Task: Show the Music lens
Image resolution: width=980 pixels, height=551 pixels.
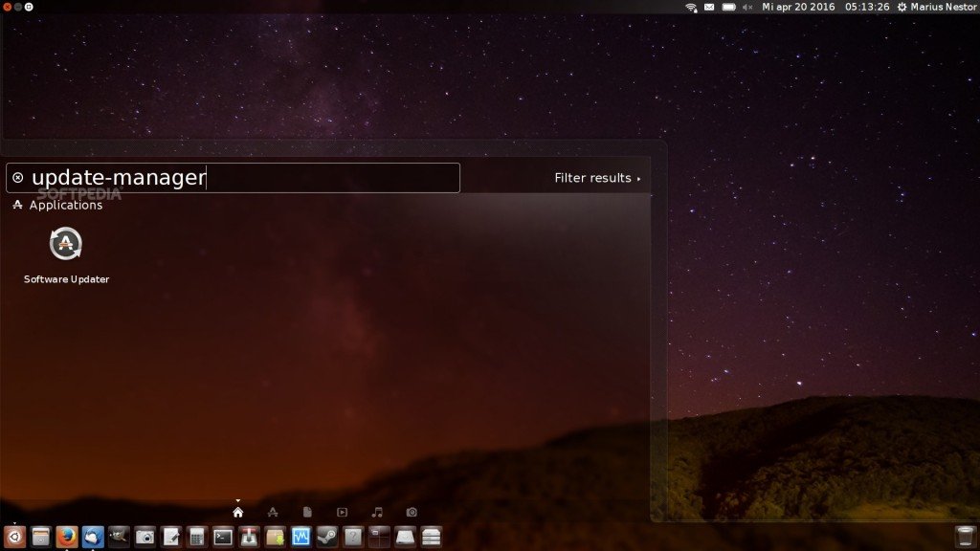Action: pos(377,512)
